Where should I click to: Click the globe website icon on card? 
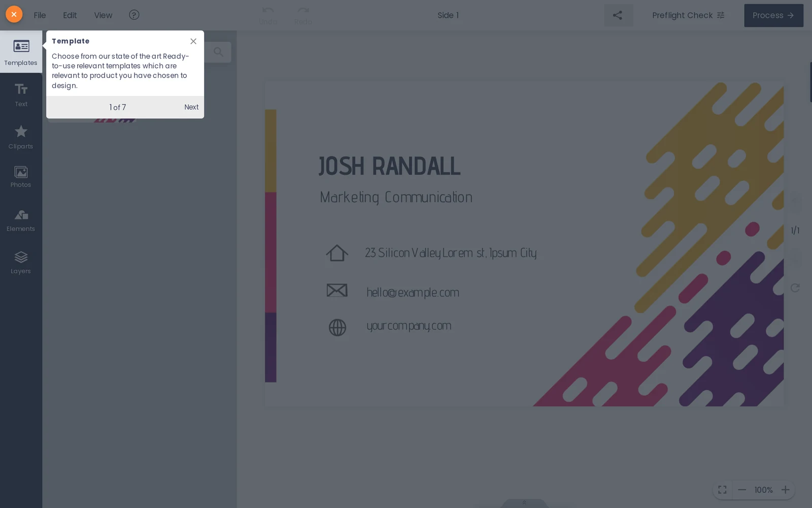337,328
